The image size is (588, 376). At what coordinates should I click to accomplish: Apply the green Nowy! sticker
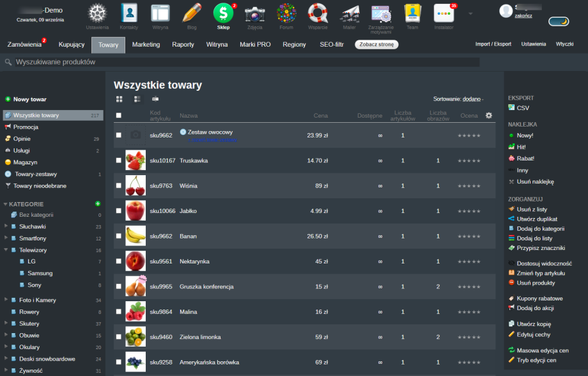coord(525,136)
